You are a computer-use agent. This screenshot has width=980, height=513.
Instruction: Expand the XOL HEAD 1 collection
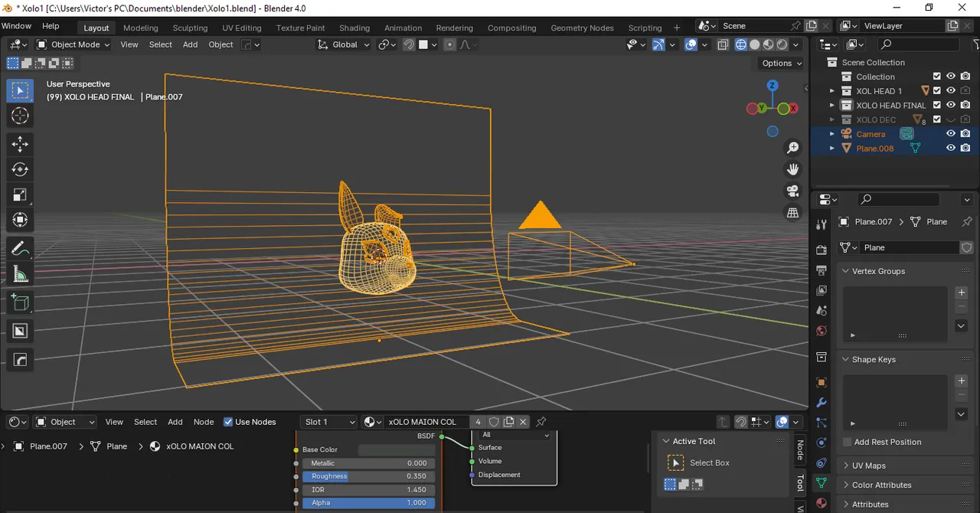[832, 90]
